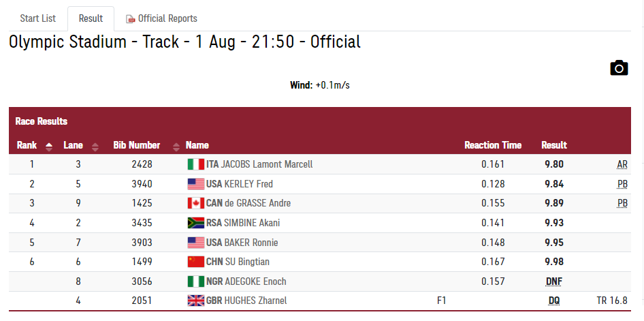
Task: Click the Canadian flag beside de GRASSE
Action: coord(196,203)
